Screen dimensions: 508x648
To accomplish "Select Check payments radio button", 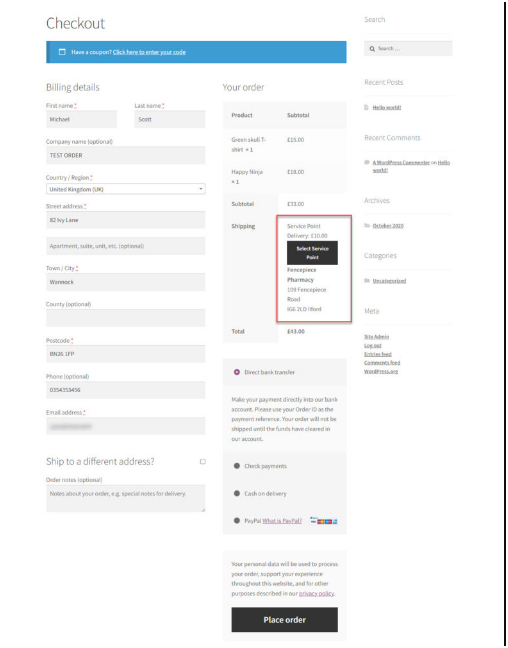I will 236,466.
